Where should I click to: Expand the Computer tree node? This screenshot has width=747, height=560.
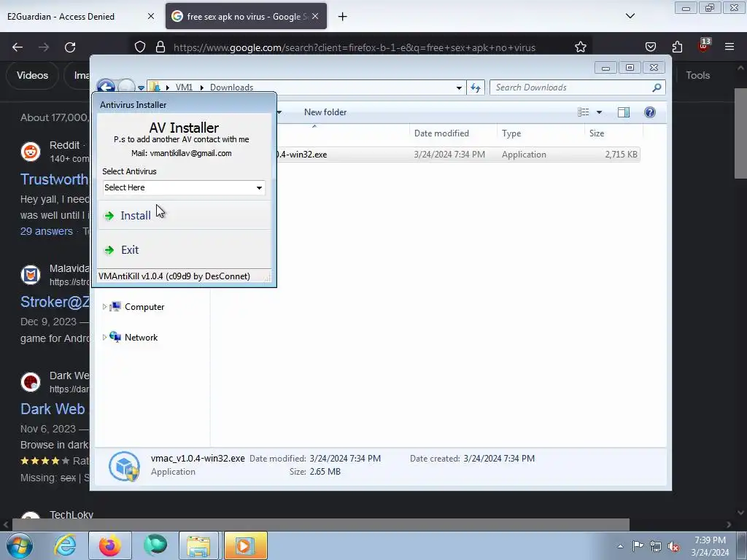tap(104, 307)
